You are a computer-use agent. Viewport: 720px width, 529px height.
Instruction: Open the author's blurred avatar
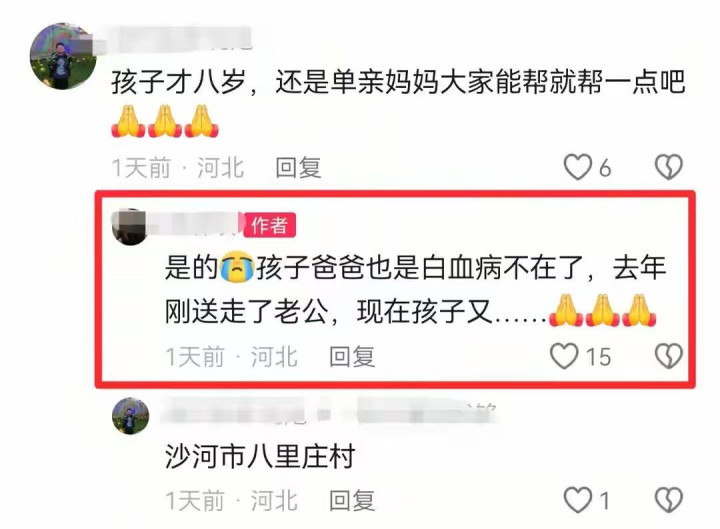(130, 227)
